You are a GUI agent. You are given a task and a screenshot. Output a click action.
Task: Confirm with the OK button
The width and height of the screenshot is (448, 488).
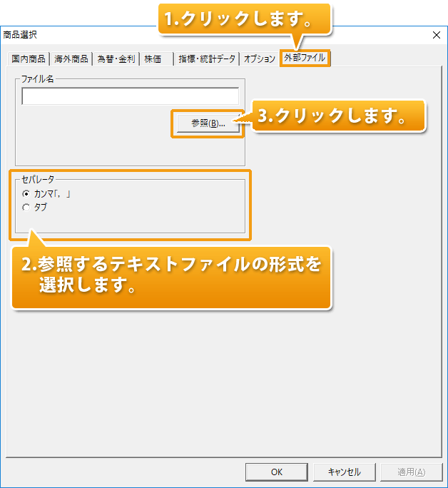click(x=276, y=472)
